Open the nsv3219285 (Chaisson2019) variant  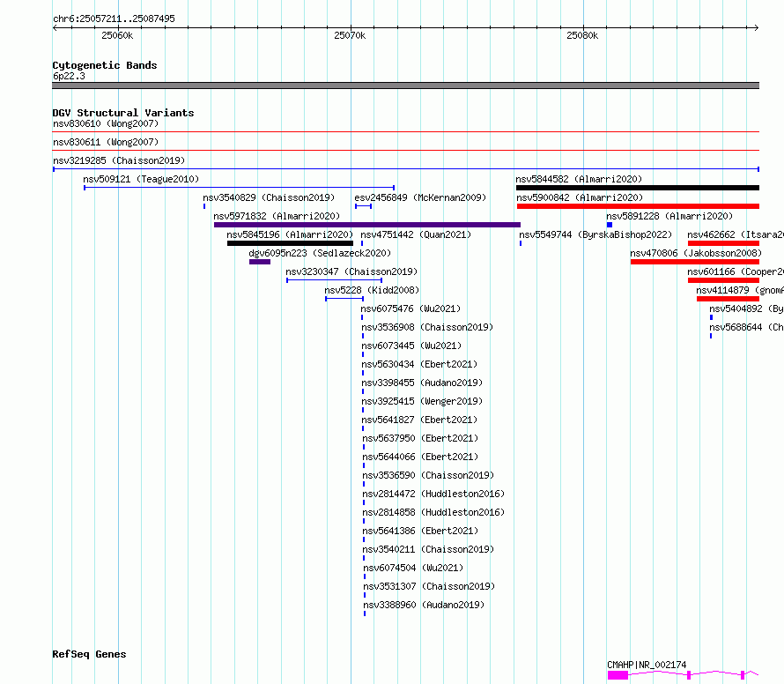pos(119,160)
